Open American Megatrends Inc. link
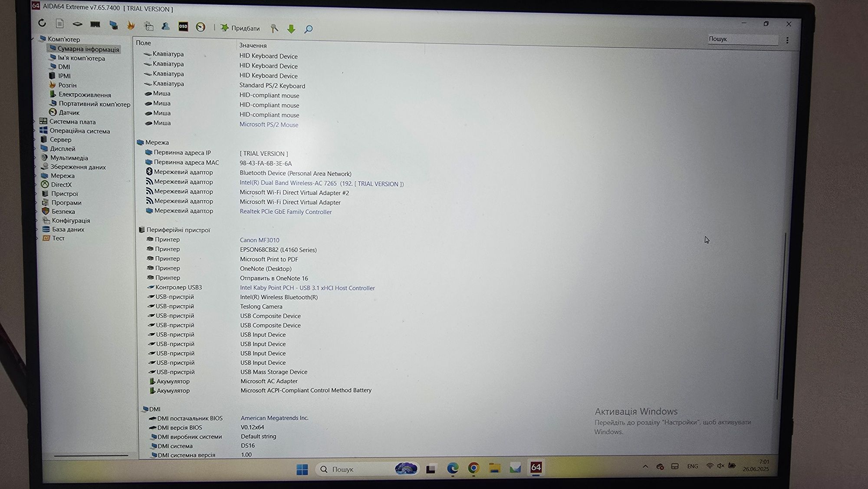Viewport: 868px width, 489px height. 274,418
